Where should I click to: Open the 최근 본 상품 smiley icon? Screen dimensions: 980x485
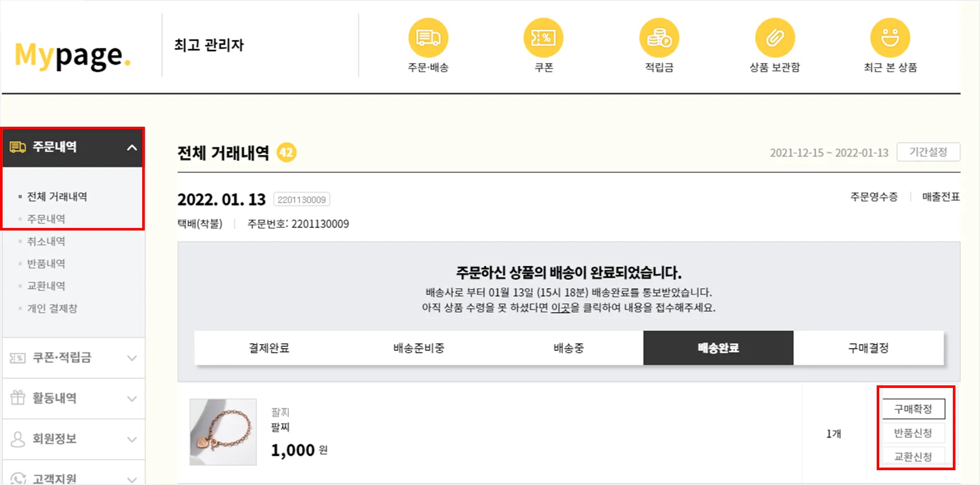pos(890,38)
